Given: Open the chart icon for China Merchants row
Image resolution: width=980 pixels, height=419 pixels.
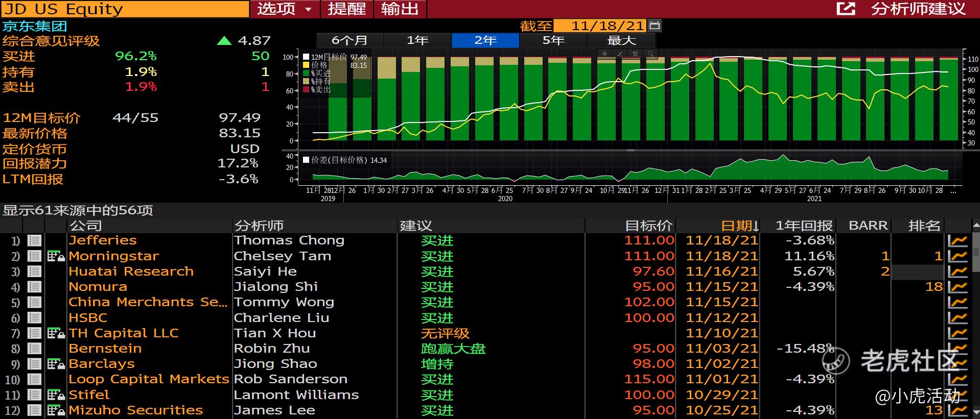Looking at the screenshot, I should (x=958, y=303).
